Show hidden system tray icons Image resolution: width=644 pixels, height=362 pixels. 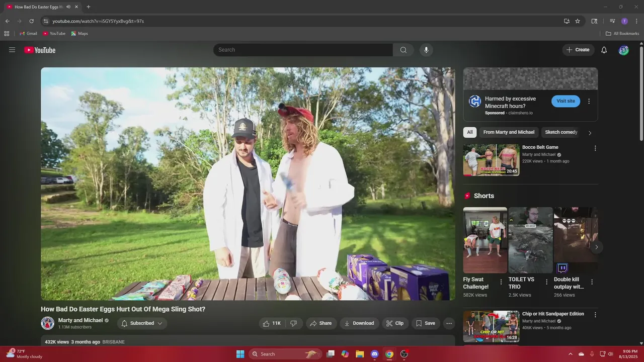(570, 354)
